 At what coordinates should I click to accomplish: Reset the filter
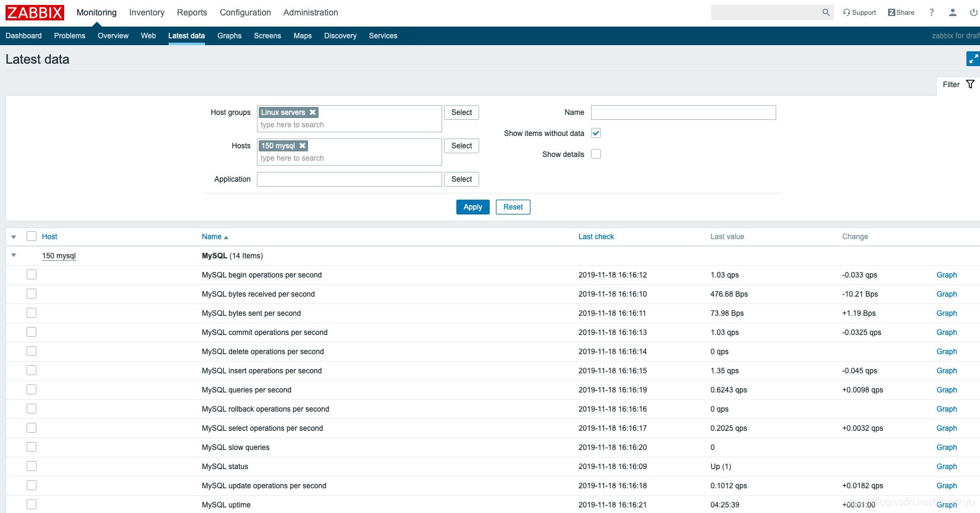coord(513,207)
